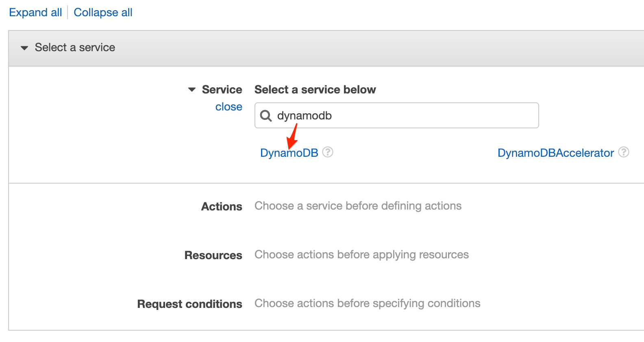Click the DynamoDB help question-mark icon
Viewport: 644px width, 342px height.
coord(328,152)
